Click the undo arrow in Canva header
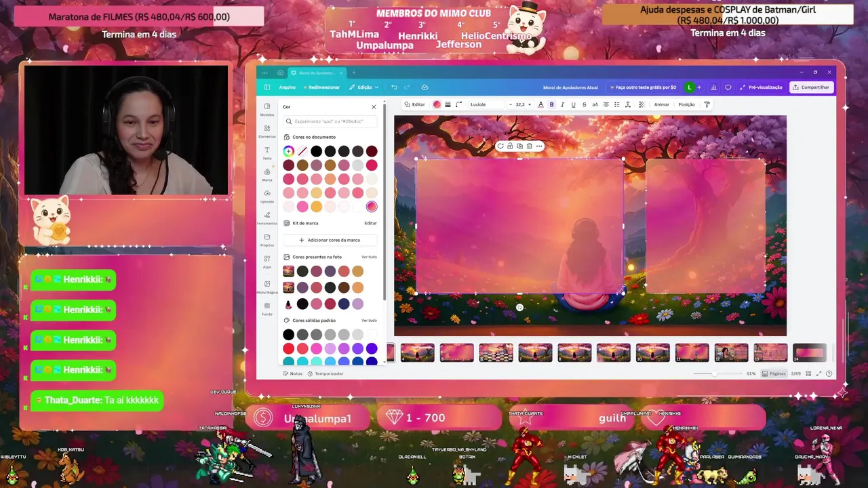The height and width of the screenshot is (488, 868). [x=394, y=87]
